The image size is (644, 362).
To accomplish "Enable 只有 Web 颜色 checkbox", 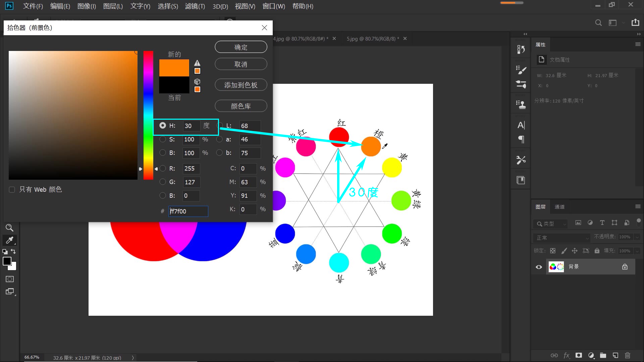I will pos(12,190).
